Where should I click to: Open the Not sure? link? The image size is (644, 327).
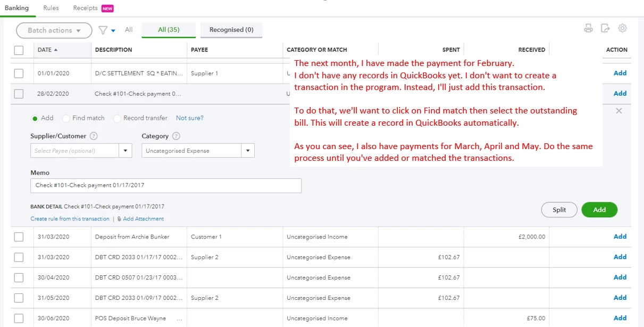pyautogui.click(x=190, y=118)
